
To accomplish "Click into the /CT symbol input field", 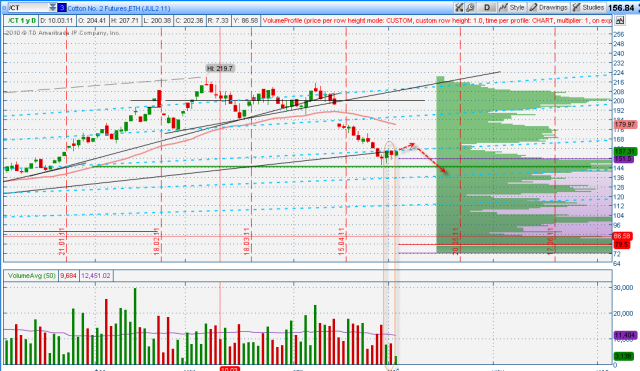I will pyautogui.click(x=28, y=7).
